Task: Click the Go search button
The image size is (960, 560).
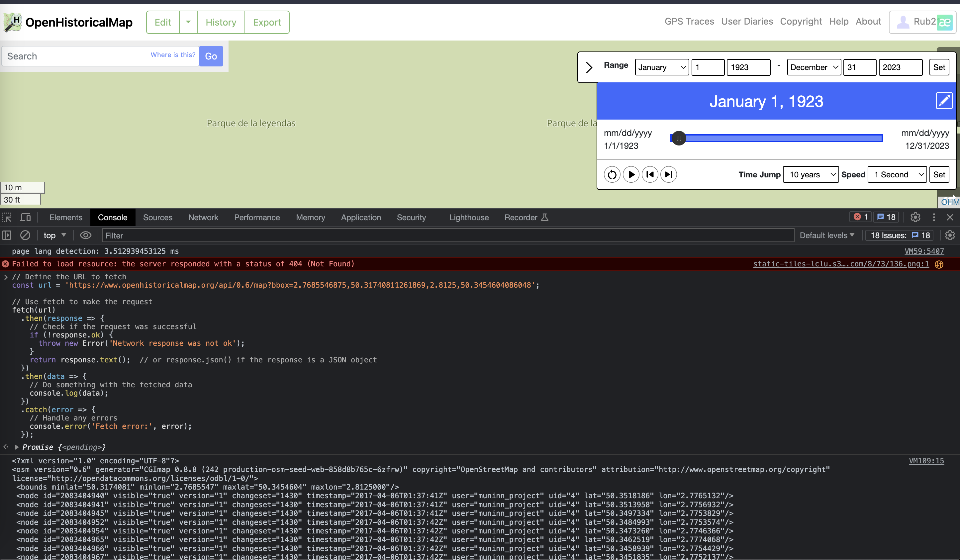Action: click(211, 56)
